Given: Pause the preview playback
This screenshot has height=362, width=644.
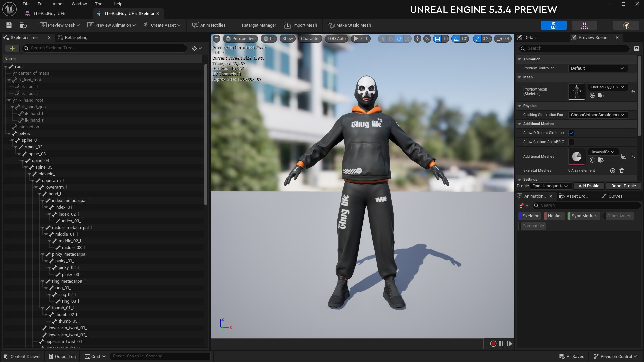Looking at the screenshot, I should point(501,344).
